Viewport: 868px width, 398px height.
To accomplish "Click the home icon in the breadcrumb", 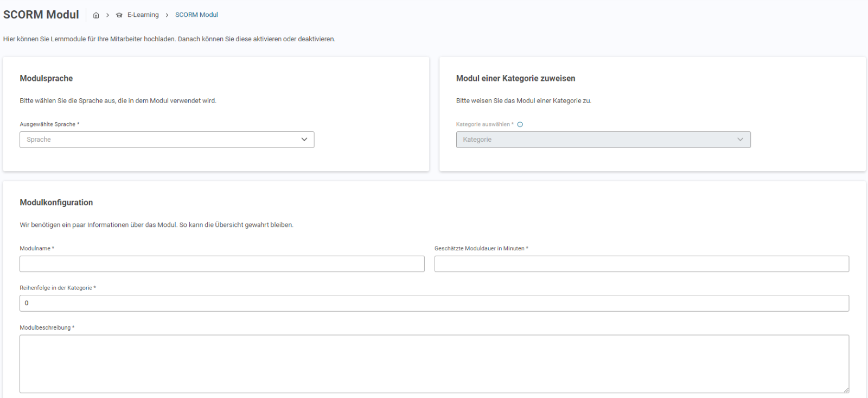I will point(96,15).
